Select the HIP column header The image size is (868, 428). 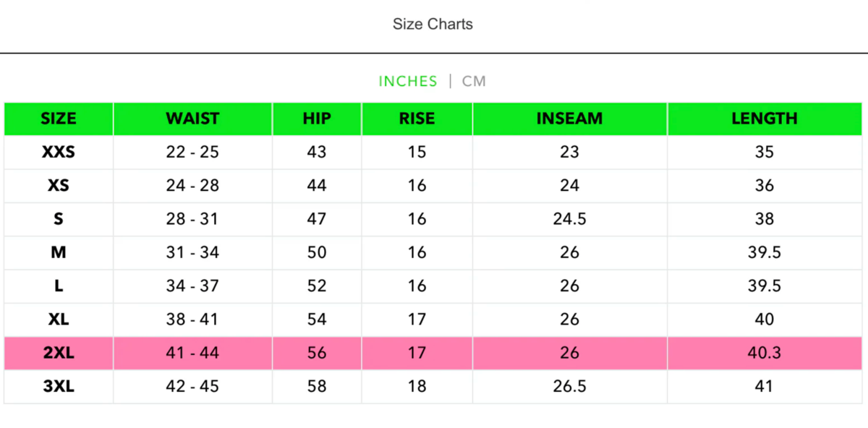(317, 119)
